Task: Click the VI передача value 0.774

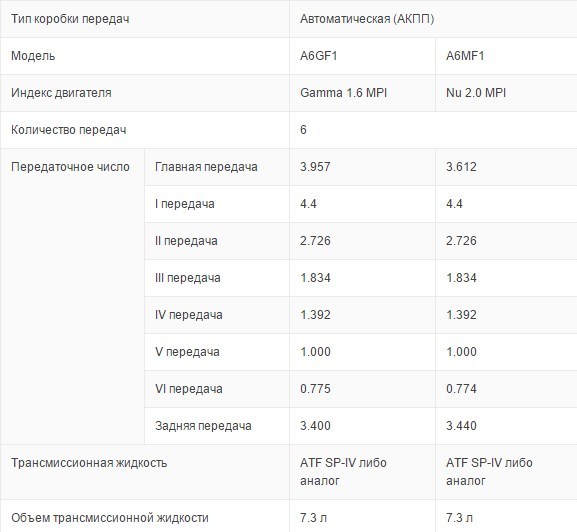Action: (461, 389)
